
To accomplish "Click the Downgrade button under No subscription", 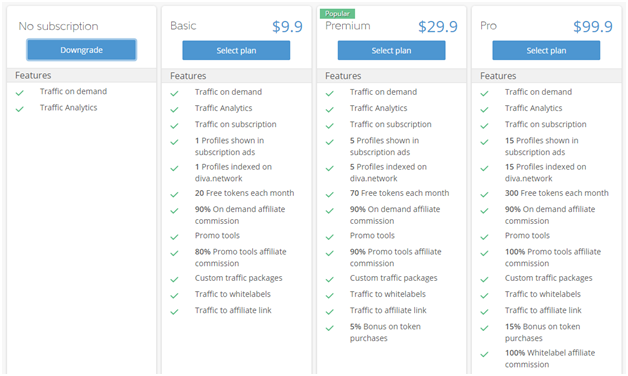I will click(x=82, y=50).
